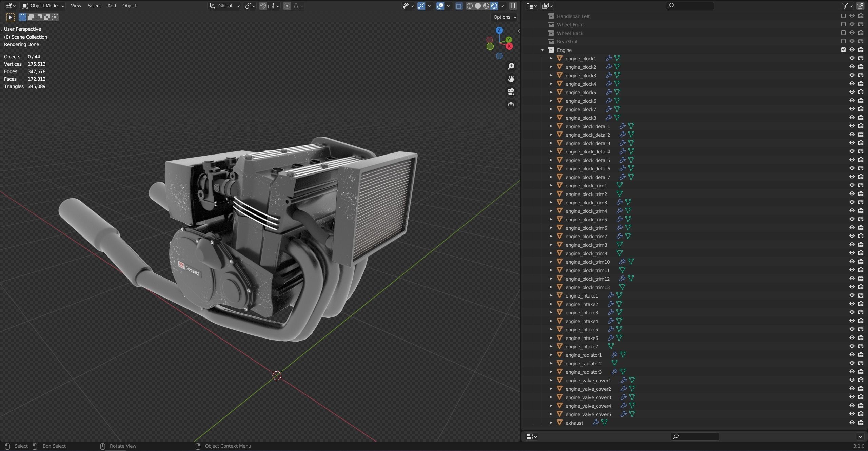Enable the Wheel_Front collection checkbox

(843, 24)
